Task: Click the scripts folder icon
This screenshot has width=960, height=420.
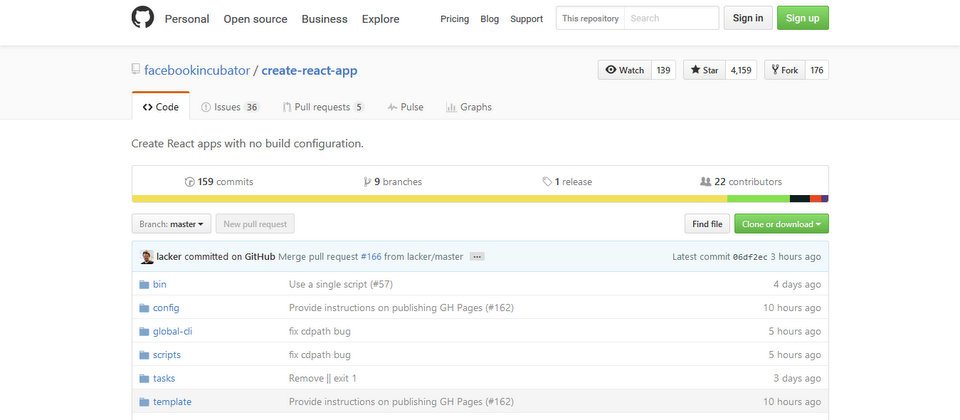Action: coord(144,355)
